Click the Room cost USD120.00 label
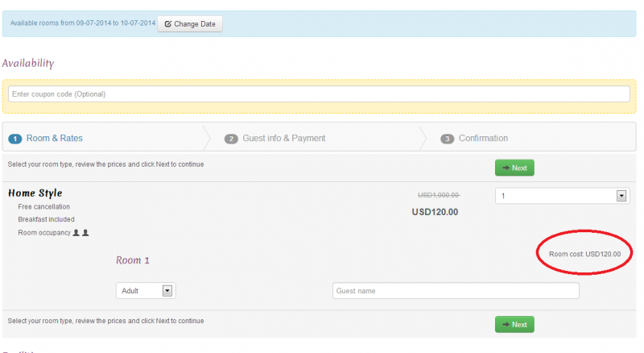The width and height of the screenshot is (644, 353). pos(584,254)
